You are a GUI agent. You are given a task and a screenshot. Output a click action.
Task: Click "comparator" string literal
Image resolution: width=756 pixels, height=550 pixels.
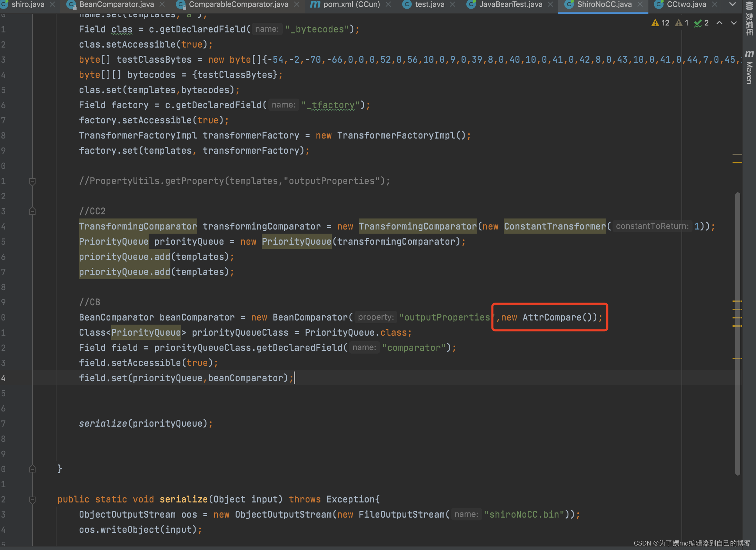(x=414, y=348)
